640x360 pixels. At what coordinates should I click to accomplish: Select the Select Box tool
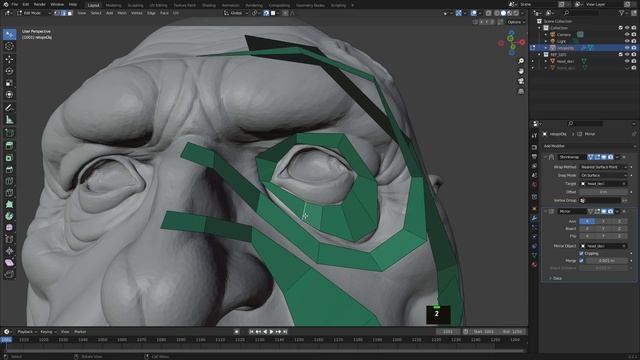pyautogui.click(x=9, y=34)
